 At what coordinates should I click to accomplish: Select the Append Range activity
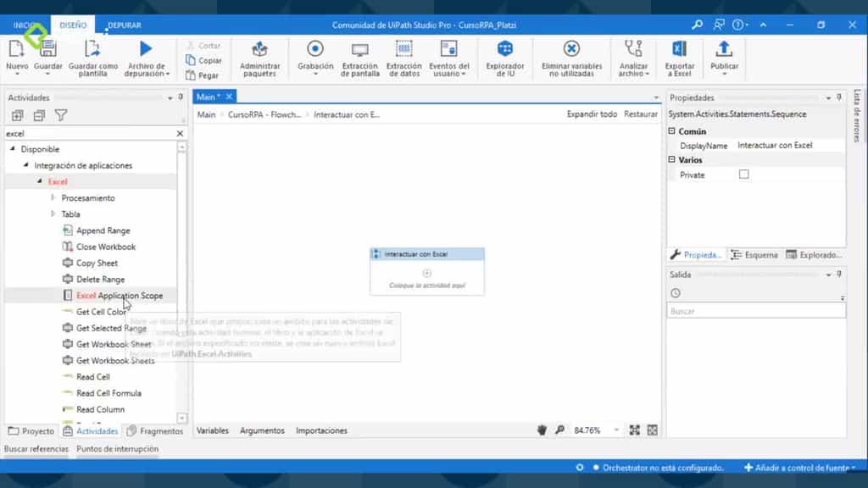click(x=103, y=230)
